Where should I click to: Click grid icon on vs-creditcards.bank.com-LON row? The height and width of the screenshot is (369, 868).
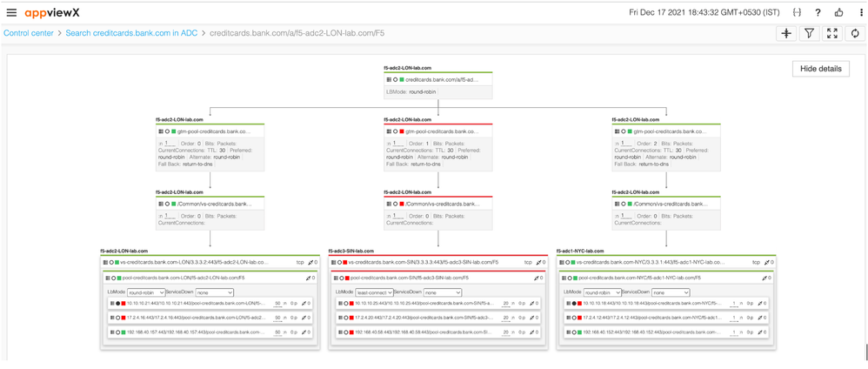pyautogui.click(x=105, y=262)
